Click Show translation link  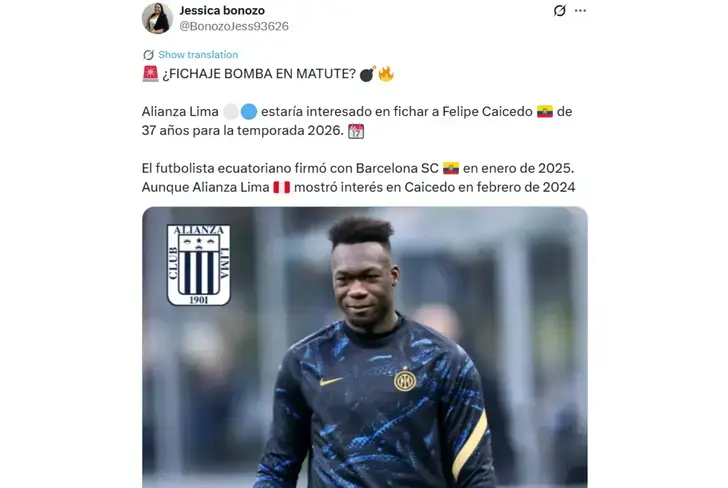pos(198,54)
